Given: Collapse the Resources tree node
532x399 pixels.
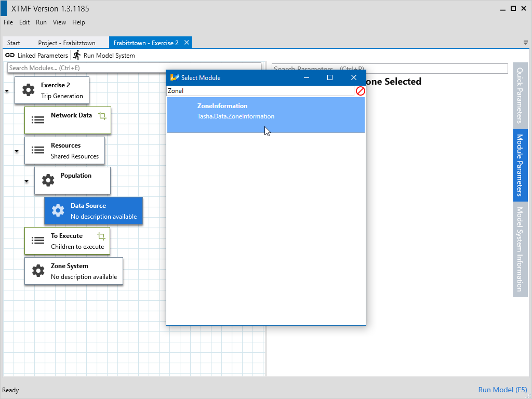Looking at the screenshot, I should (x=17, y=151).
